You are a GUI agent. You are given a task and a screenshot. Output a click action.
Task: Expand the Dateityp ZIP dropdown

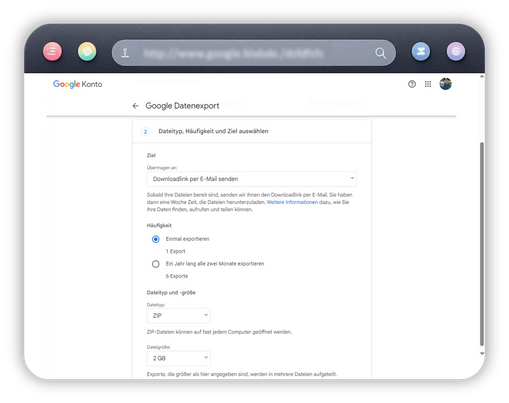click(179, 316)
